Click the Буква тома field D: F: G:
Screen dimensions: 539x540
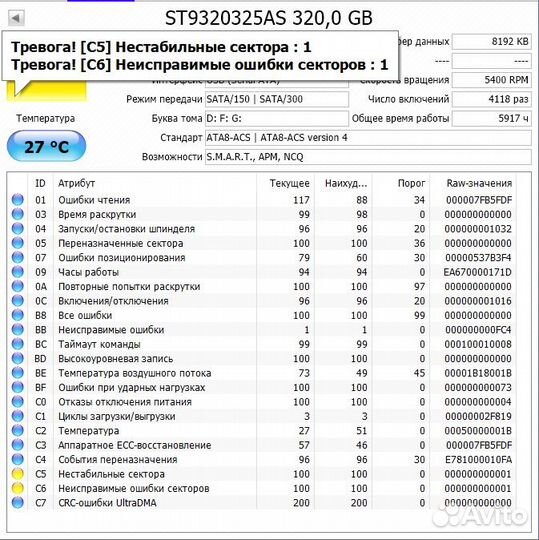pyautogui.click(x=277, y=118)
